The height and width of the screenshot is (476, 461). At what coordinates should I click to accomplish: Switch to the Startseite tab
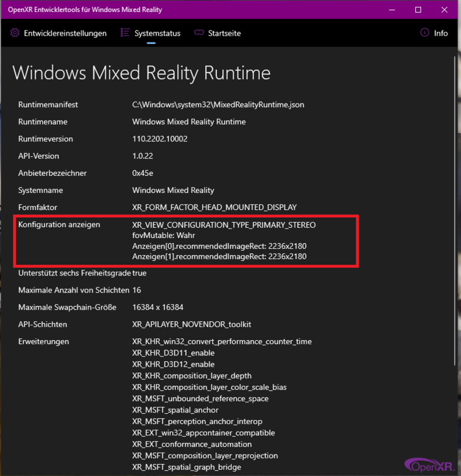(218, 33)
